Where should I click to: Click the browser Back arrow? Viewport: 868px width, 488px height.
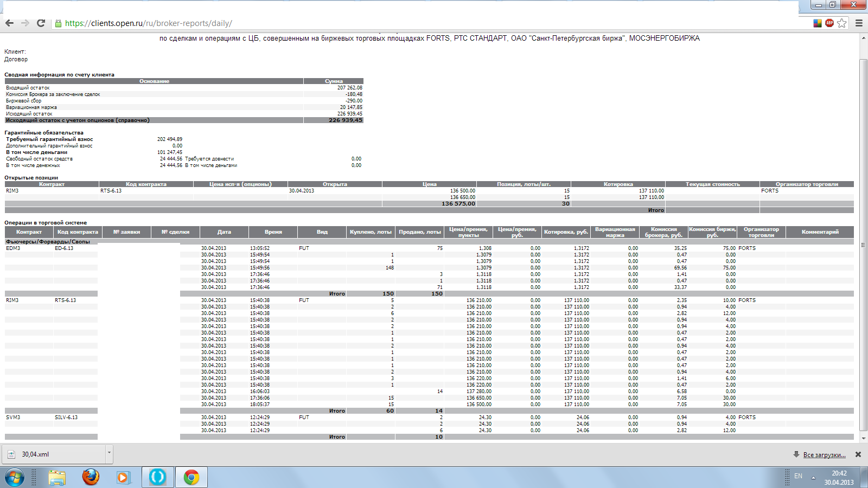point(9,23)
